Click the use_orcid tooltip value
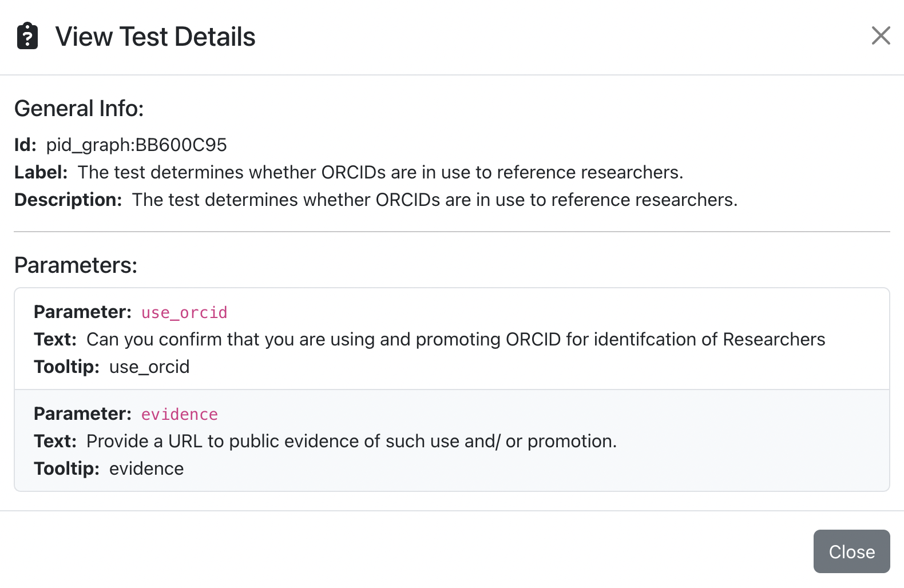The width and height of the screenshot is (904, 588). point(149,367)
